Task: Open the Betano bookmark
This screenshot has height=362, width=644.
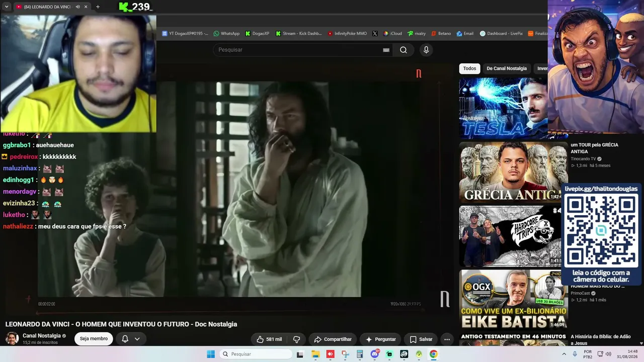Action: (441, 34)
